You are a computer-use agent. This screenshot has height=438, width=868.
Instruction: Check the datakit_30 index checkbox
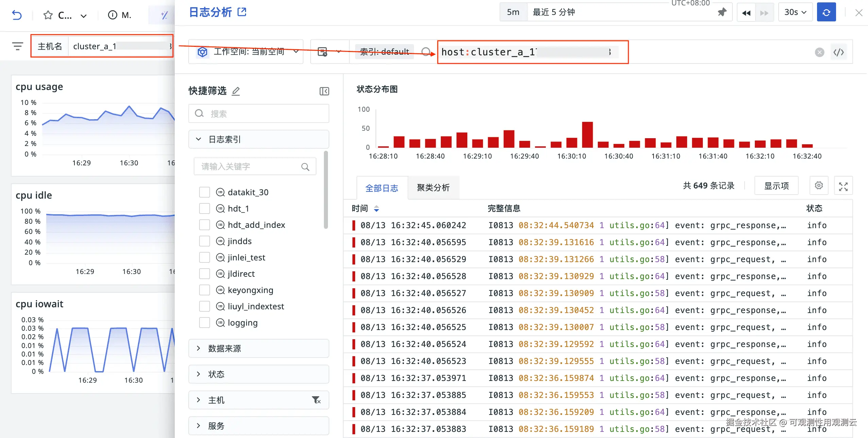[x=204, y=192]
